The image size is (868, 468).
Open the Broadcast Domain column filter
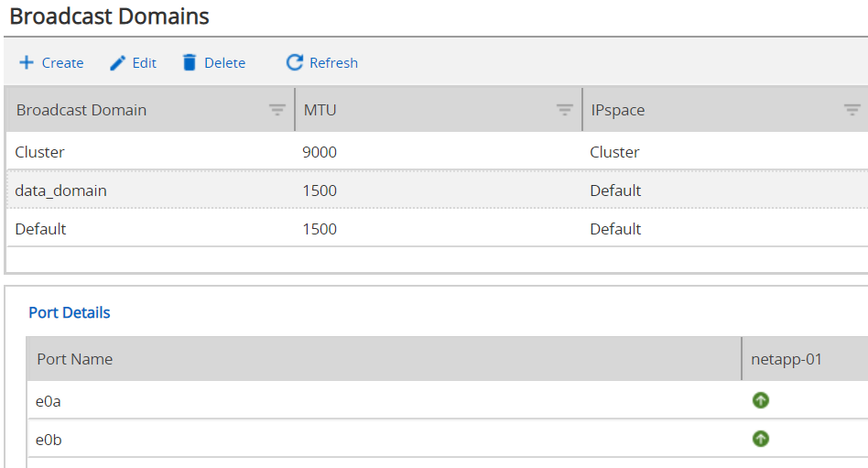(277, 110)
